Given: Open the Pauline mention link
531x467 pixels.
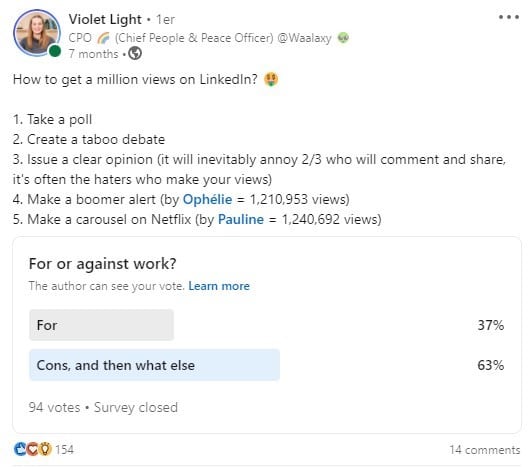Looking at the screenshot, I should pyautogui.click(x=241, y=219).
